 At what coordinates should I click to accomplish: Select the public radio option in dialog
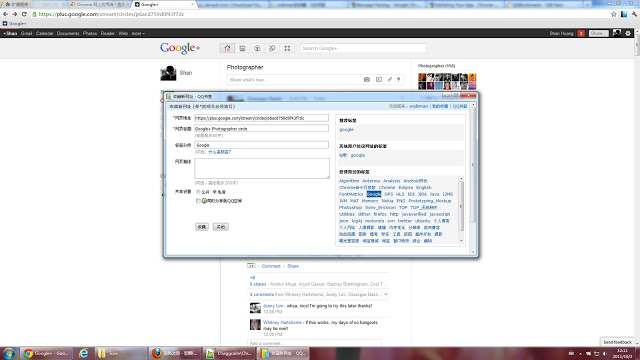[x=198, y=192]
